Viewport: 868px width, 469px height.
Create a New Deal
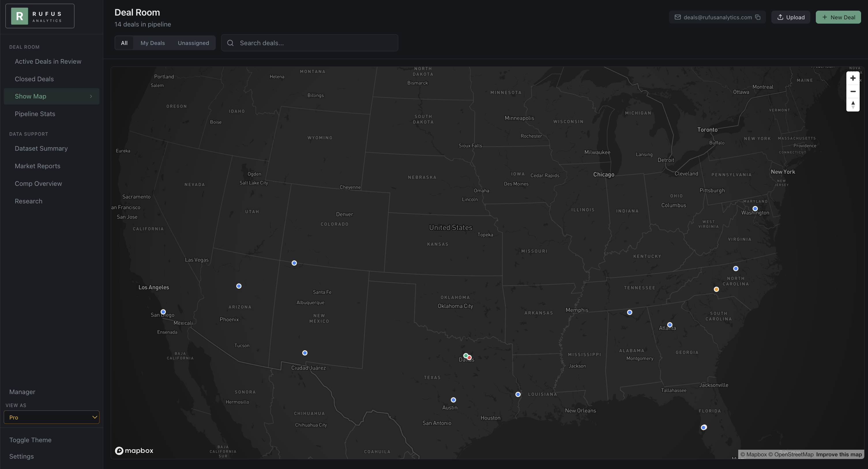838,17
